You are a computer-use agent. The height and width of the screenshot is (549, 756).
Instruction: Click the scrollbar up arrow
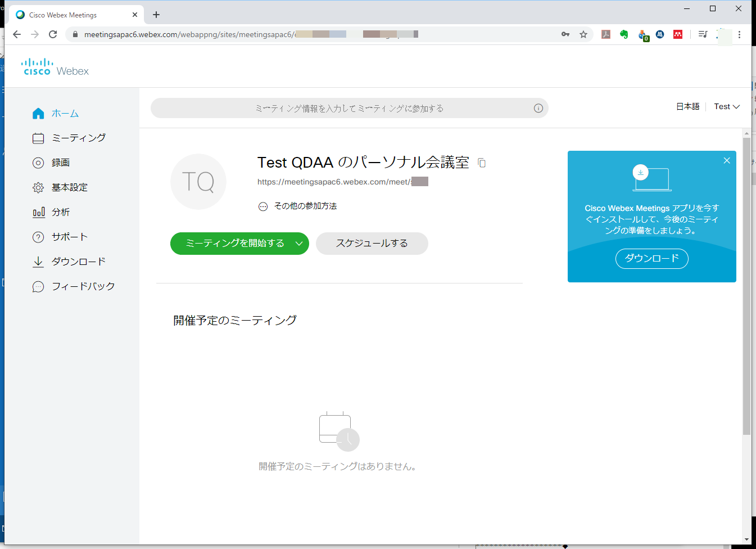pyautogui.click(x=746, y=134)
